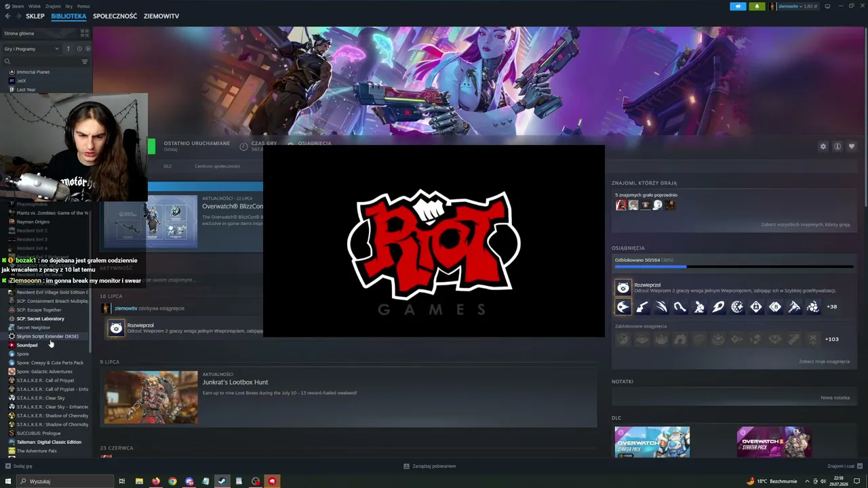Open Junkrat's Lootbox Hunt news thumbnail

coord(151,397)
